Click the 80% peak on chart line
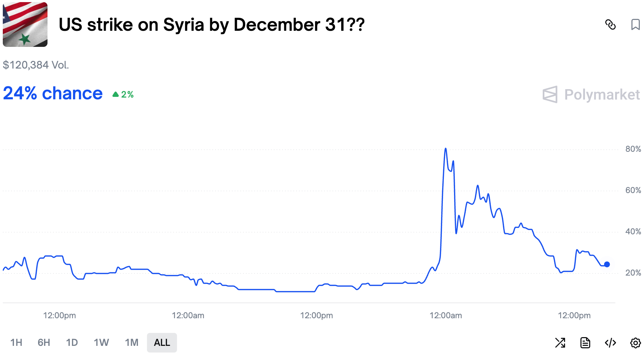Image resolution: width=644 pixels, height=356 pixels. point(446,149)
